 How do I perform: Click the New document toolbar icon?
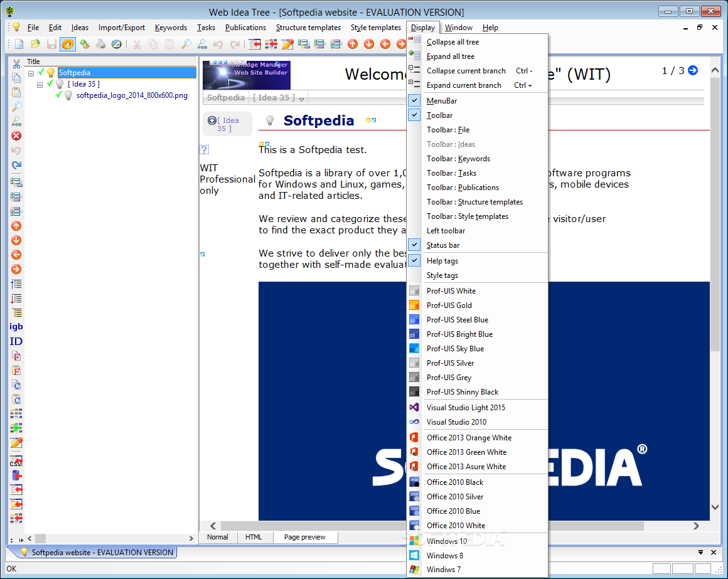(19, 44)
